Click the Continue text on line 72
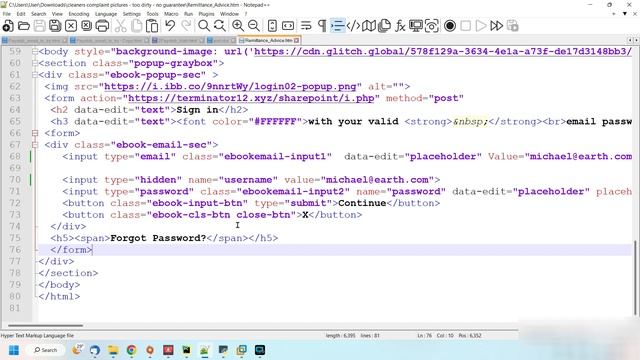The width and height of the screenshot is (640, 360). [362, 203]
